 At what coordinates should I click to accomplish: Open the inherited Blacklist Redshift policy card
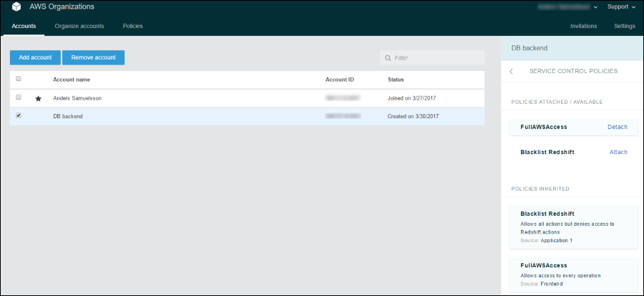point(574,227)
